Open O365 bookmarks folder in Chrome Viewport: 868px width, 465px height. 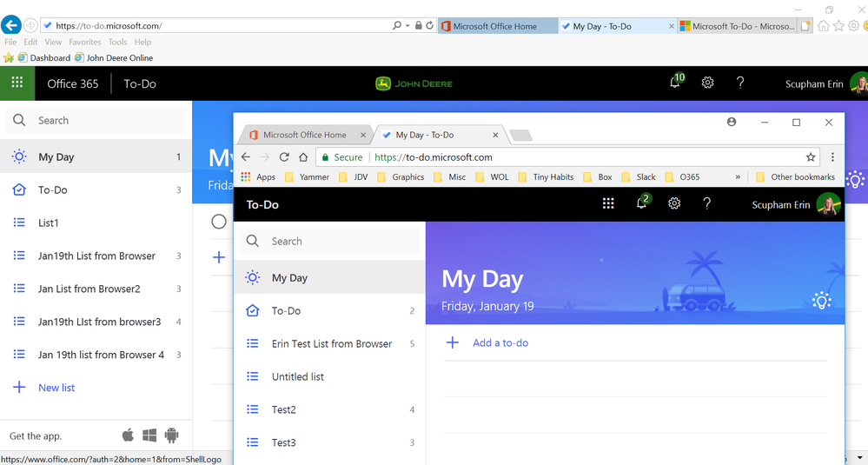(683, 177)
